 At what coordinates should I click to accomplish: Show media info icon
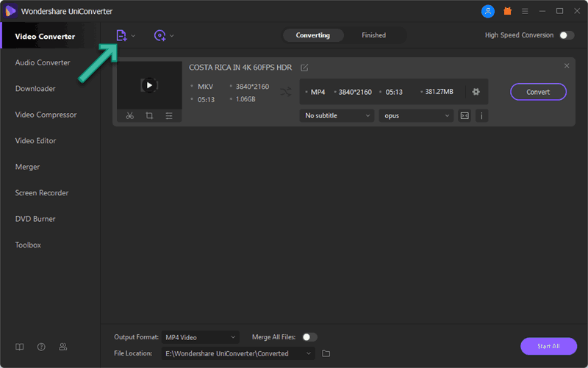(482, 116)
